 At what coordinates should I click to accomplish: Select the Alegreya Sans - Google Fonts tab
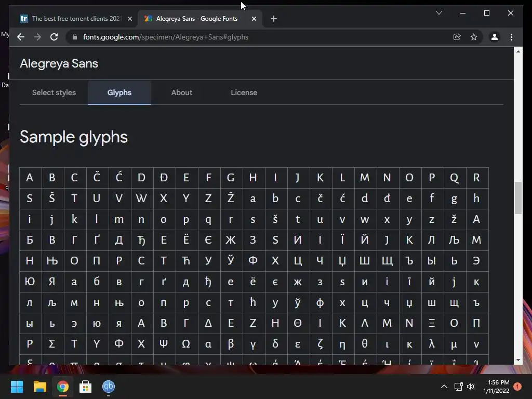(200, 19)
